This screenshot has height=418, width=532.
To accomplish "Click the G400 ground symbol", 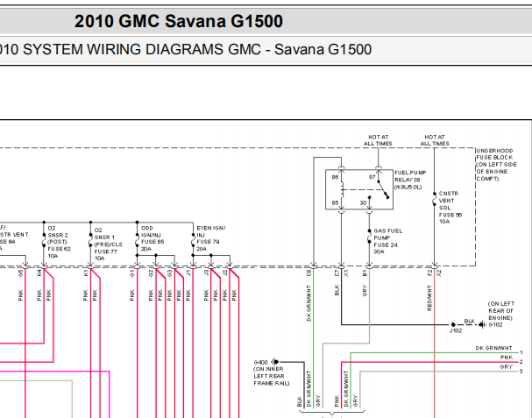I will (275, 362).
